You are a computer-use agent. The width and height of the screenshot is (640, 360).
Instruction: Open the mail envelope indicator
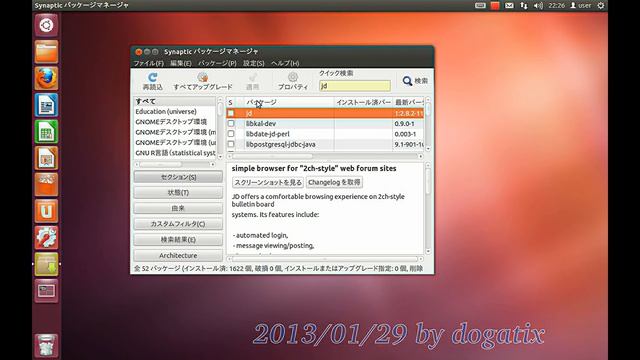click(509, 5)
